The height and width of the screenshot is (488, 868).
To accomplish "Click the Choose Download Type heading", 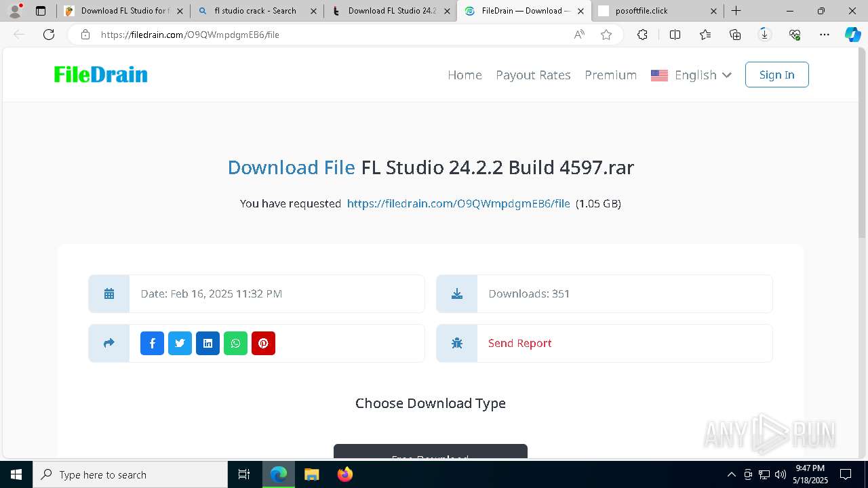I will click(431, 403).
